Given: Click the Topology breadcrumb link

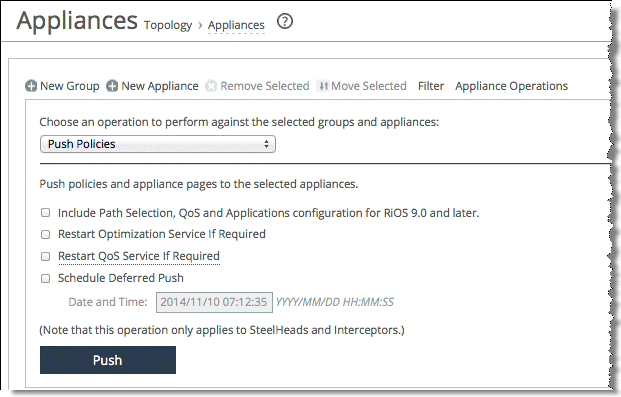Looking at the screenshot, I should (168, 25).
